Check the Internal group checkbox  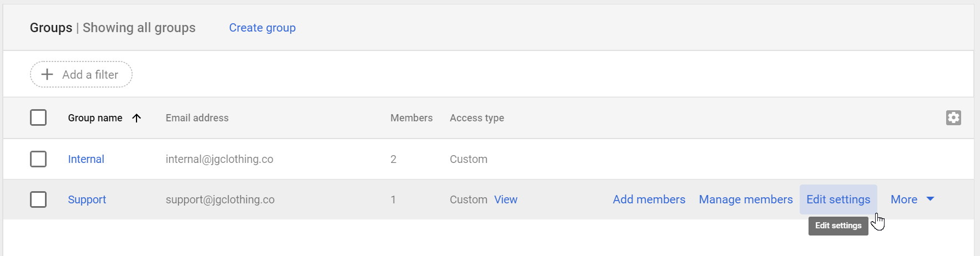click(x=38, y=159)
